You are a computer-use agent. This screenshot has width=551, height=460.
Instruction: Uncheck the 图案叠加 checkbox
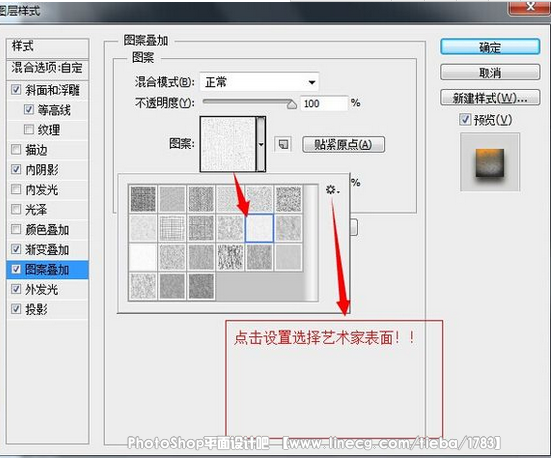tap(16, 269)
